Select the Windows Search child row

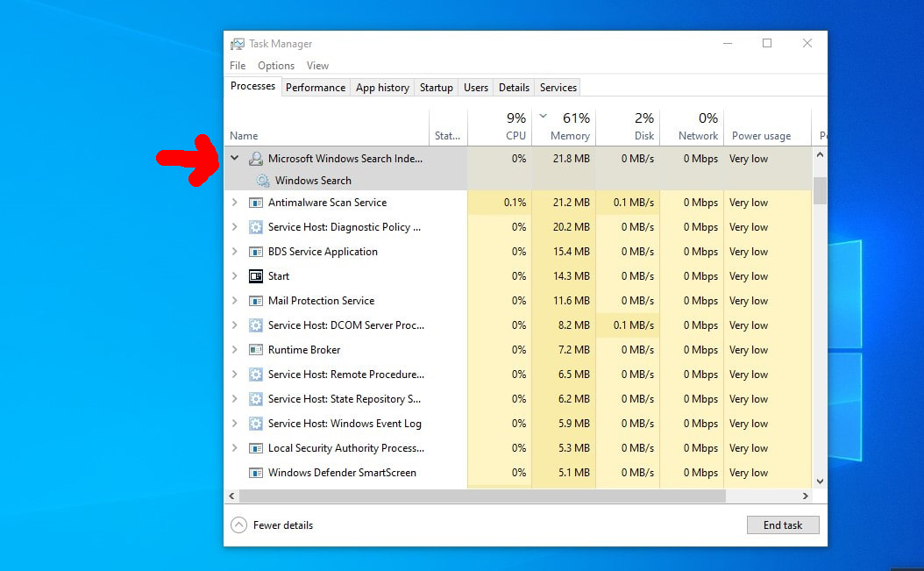click(518, 181)
